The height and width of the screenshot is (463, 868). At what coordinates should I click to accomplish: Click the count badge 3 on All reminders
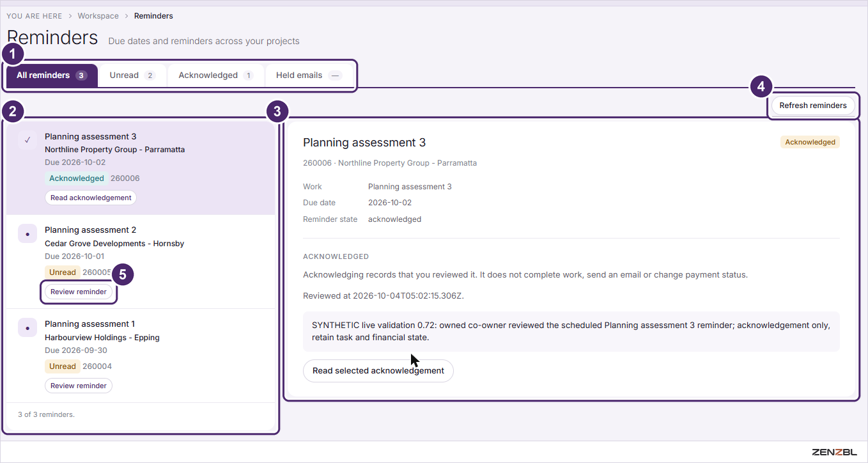(x=81, y=75)
